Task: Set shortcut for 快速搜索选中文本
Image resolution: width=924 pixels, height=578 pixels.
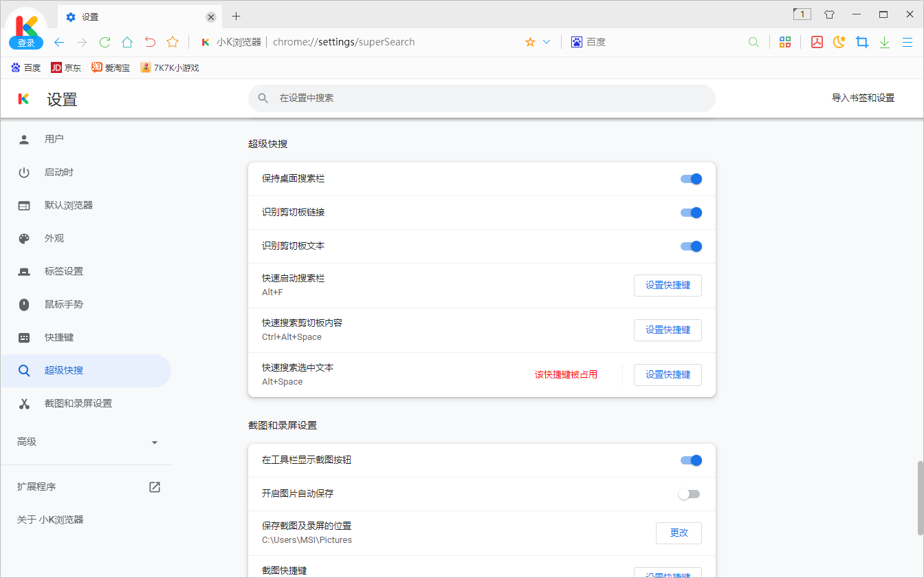Action: coord(668,375)
